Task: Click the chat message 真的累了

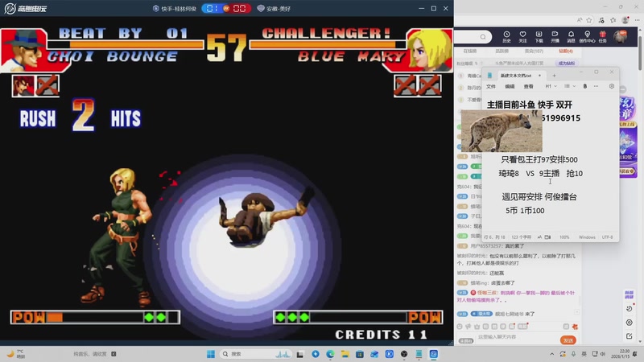Action: (514, 246)
